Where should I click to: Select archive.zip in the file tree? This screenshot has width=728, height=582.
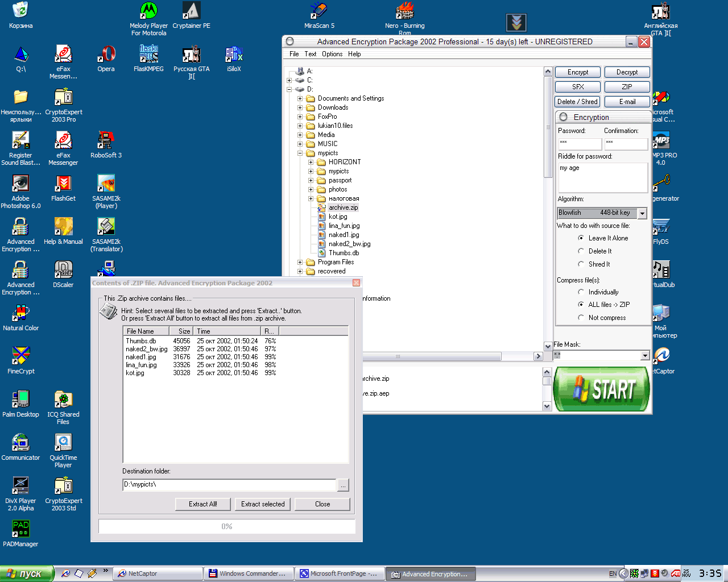(343, 207)
